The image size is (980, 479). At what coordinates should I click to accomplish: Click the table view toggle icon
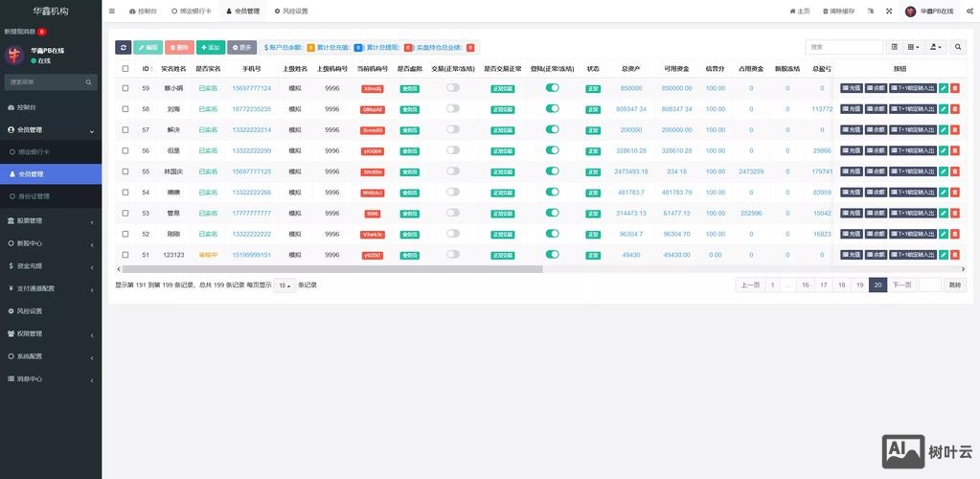[894, 47]
